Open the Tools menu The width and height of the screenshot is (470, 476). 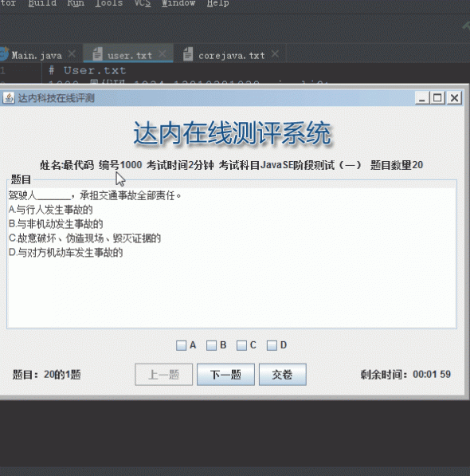point(109,3)
